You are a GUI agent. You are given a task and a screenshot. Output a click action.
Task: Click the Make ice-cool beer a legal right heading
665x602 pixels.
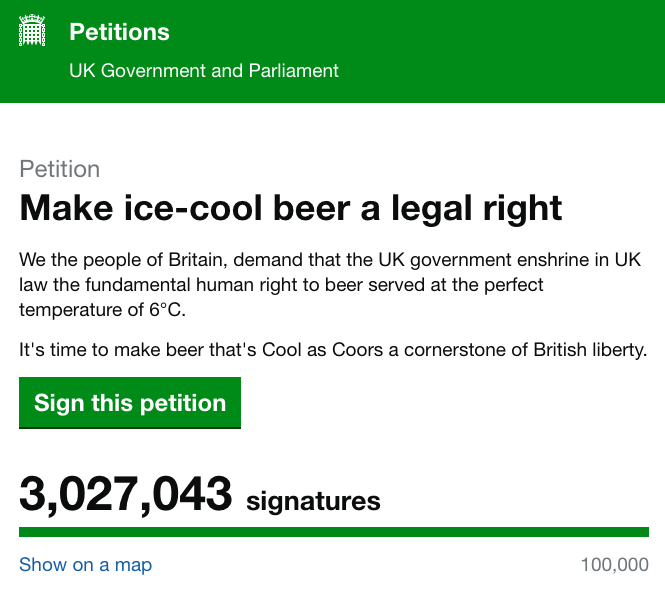tap(291, 208)
